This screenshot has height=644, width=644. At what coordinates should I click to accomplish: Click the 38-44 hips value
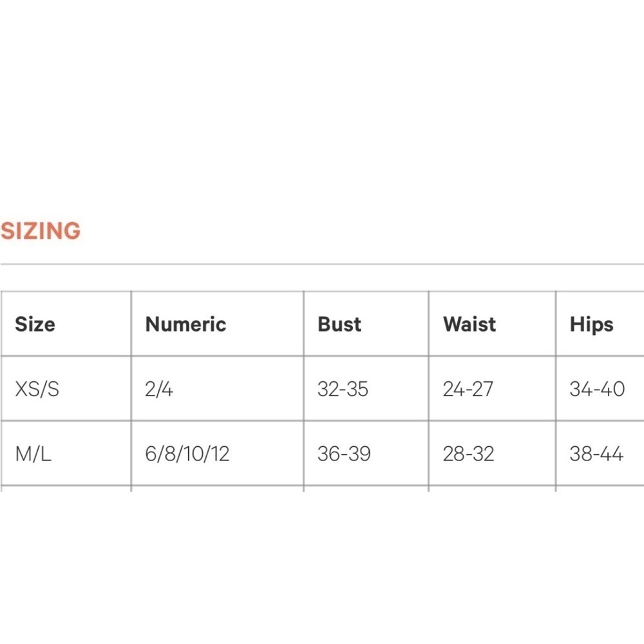(596, 454)
